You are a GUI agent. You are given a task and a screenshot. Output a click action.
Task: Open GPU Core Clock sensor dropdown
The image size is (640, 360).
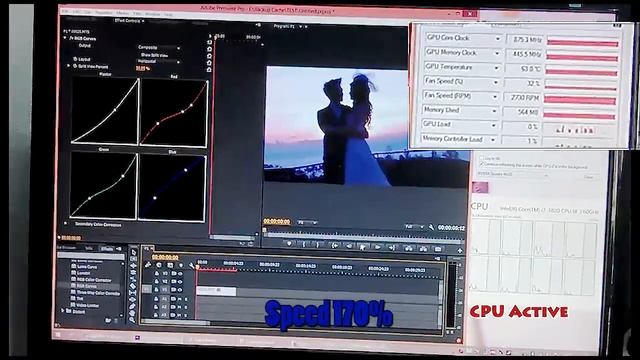pos(498,39)
